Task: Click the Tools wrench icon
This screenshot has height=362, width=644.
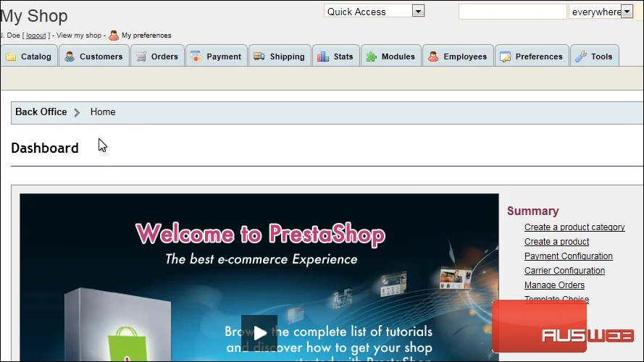Action: coord(581,56)
